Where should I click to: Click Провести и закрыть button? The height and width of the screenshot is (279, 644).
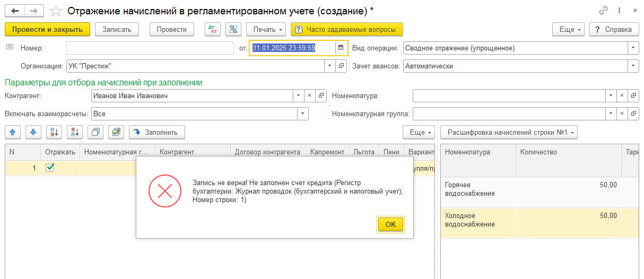click(x=47, y=30)
